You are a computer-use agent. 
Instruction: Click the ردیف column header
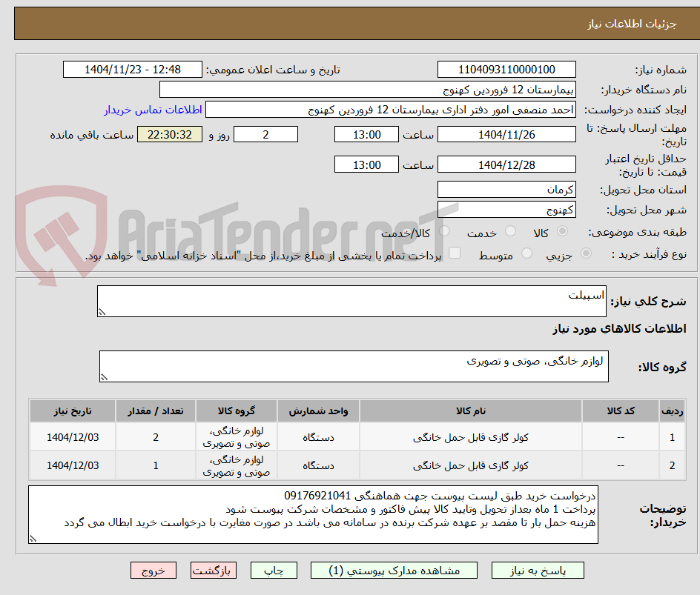click(x=672, y=410)
